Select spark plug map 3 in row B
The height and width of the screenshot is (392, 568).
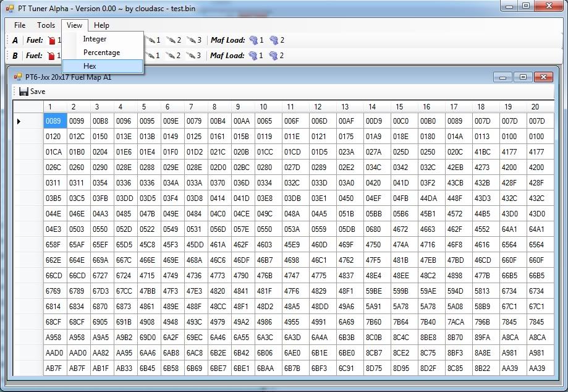click(x=193, y=56)
